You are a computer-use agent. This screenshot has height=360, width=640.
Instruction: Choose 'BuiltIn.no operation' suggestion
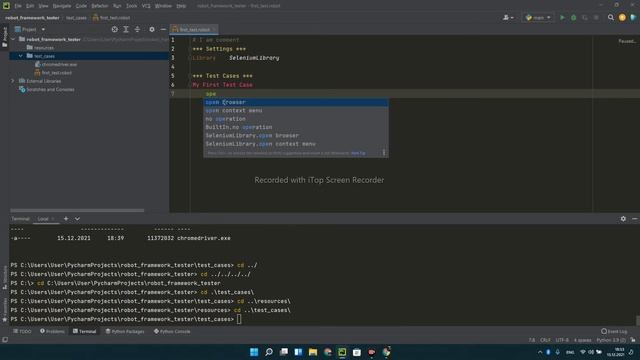[x=296, y=127]
